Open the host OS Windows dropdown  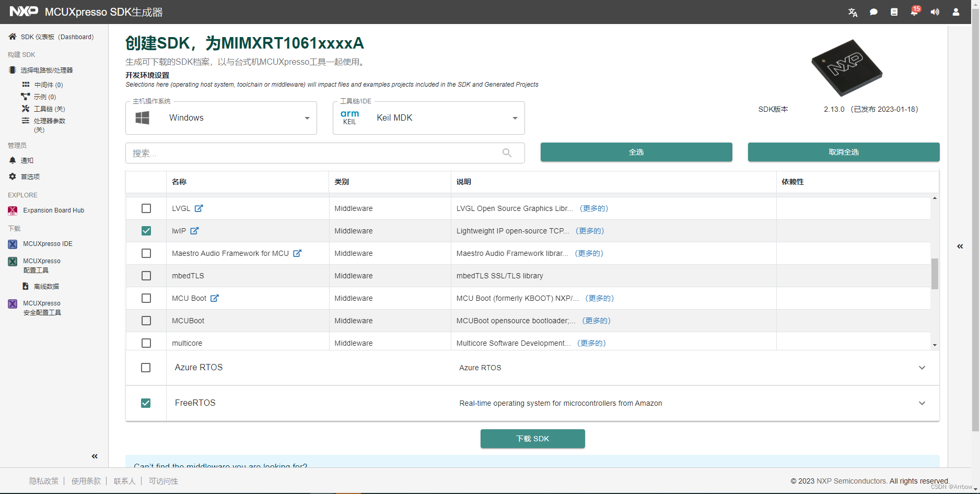tap(221, 118)
